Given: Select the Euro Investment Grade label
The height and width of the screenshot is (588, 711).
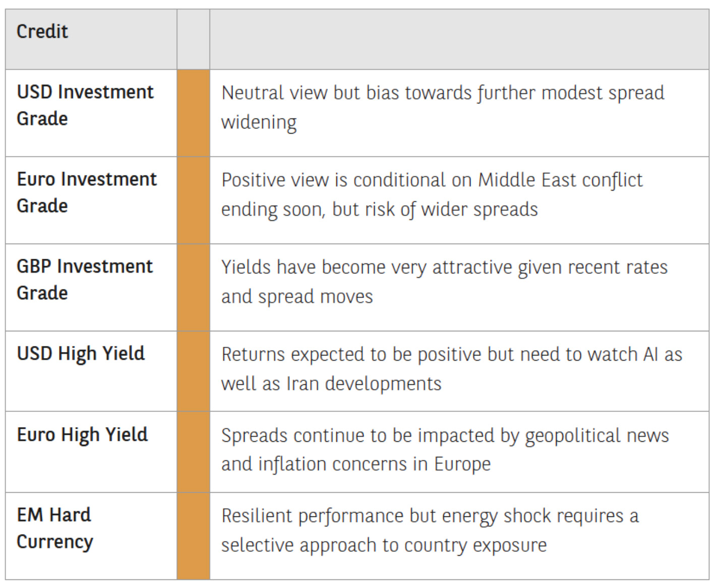Looking at the screenshot, I should click(x=86, y=193).
